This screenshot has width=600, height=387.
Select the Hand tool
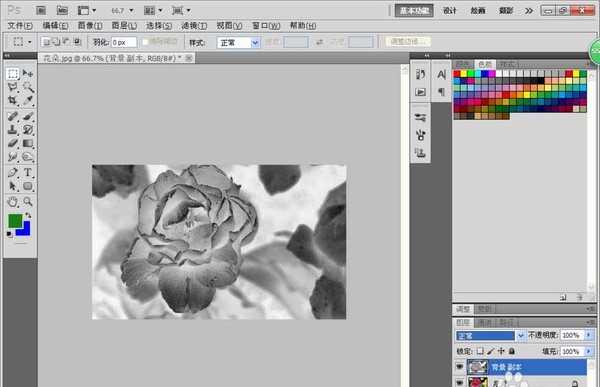click(13, 201)
